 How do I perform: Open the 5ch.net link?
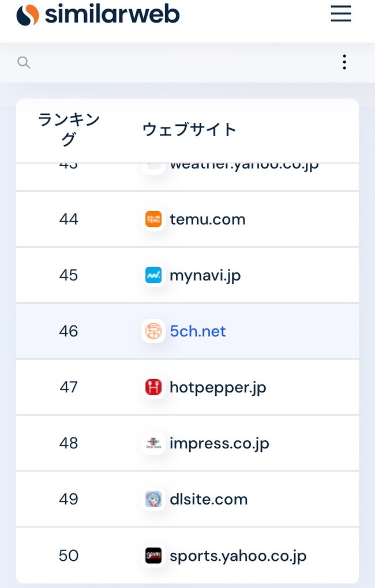tap(198, 331)
